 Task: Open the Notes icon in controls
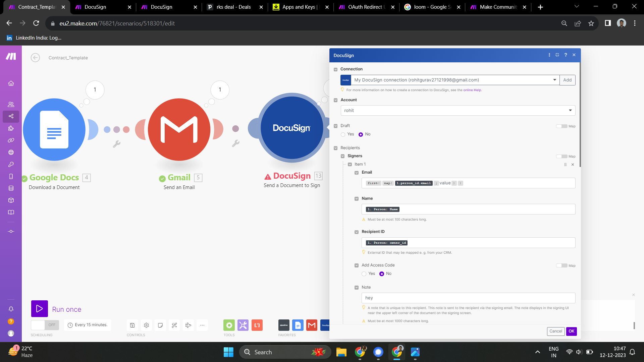pyautogui.click(x=160, y=325)
